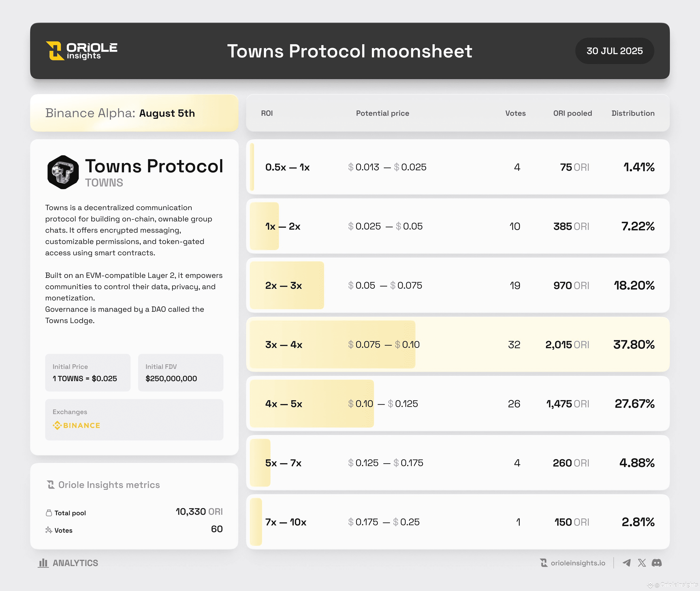Click the $0.075 — $0.10 price range
This screenshot has width=700, height=591.
click(x=384, y=345)
